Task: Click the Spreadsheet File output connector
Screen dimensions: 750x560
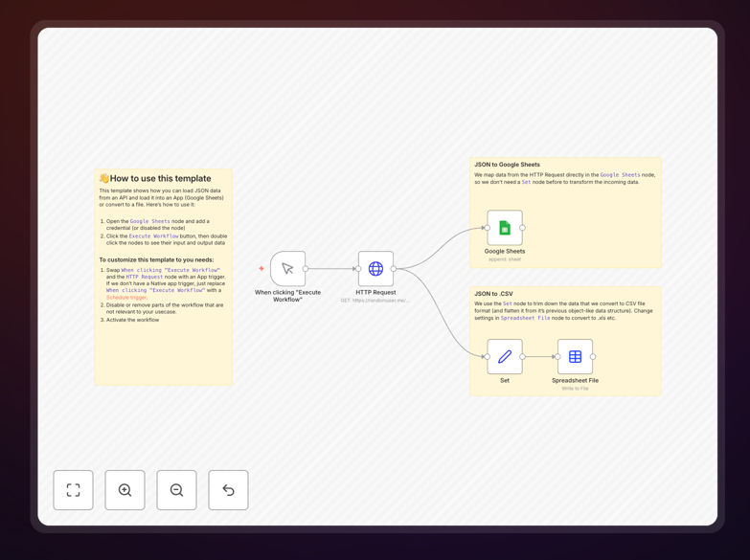Action: coord(593,357)
